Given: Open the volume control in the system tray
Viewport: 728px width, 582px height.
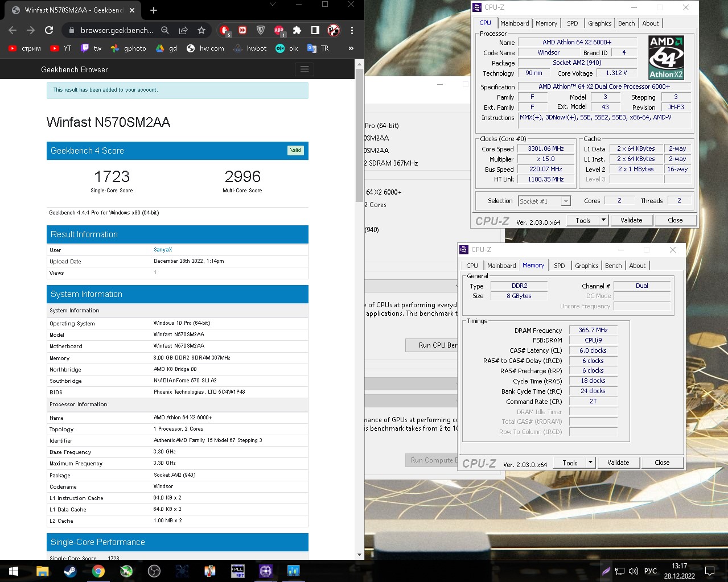Looking at the screenshot, I should tap(634, 571).
